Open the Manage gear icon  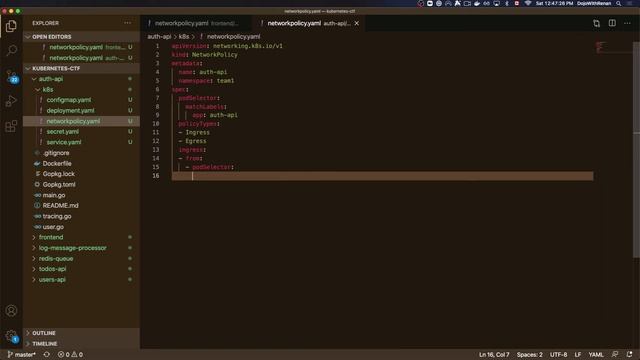11,336
